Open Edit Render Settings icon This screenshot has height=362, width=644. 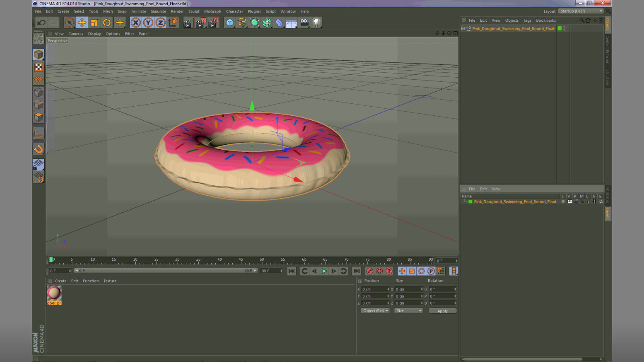[x=213, y=23]
